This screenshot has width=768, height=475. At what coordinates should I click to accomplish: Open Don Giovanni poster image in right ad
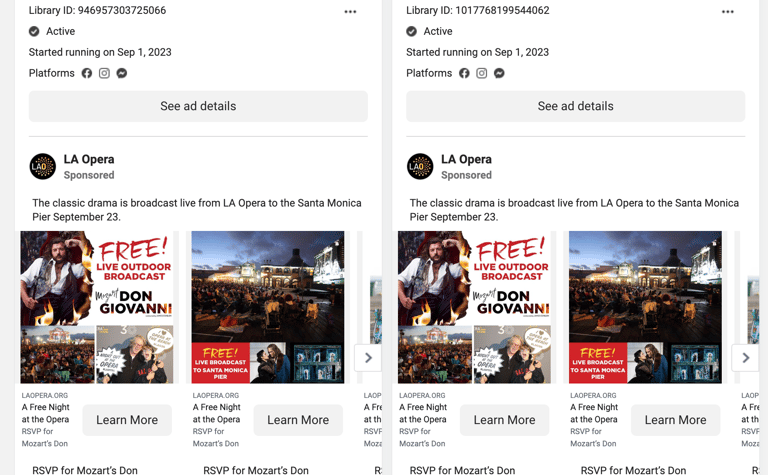click(x=474, y=307)
